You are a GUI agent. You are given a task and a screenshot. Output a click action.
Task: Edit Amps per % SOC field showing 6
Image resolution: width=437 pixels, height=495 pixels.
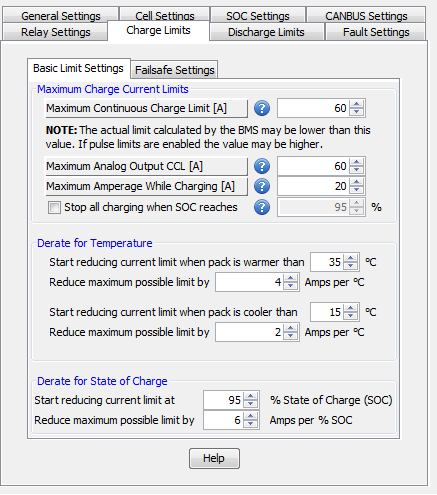(x=223, y=420)
